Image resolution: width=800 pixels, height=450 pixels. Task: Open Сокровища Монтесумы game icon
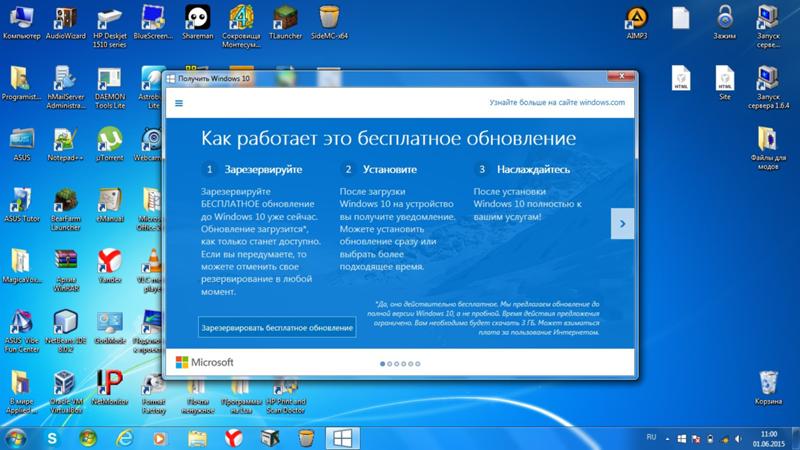(241, 27)
